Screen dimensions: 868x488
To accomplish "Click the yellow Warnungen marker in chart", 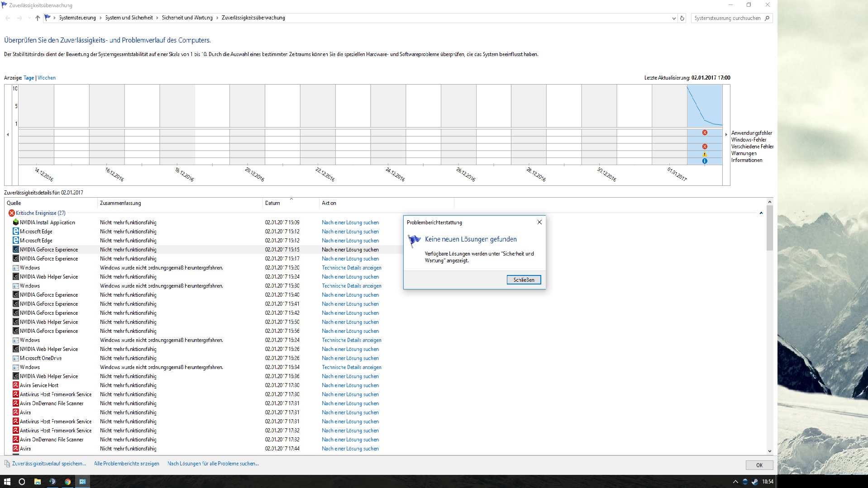I will click(x=705, y=154).
